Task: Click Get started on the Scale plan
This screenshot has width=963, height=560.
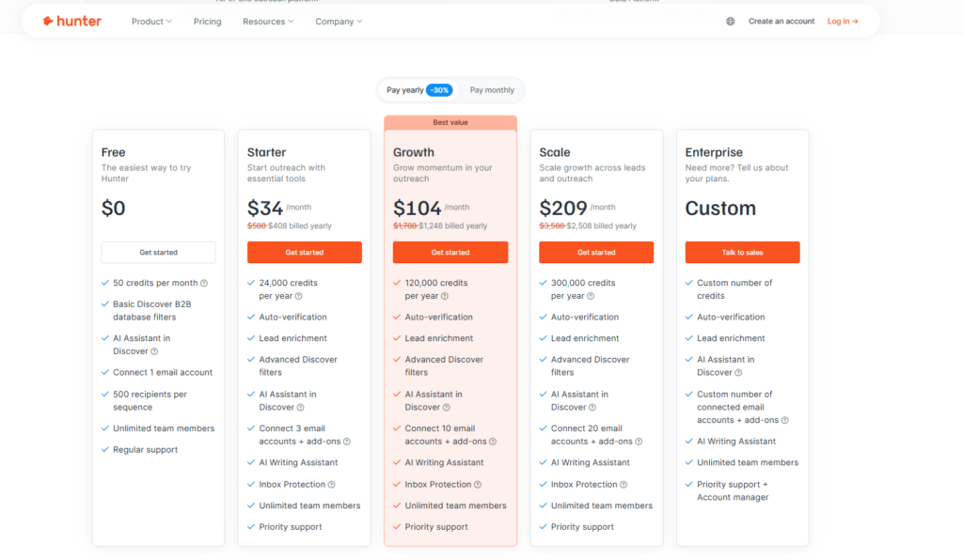Action: click(x=596, y=252)
